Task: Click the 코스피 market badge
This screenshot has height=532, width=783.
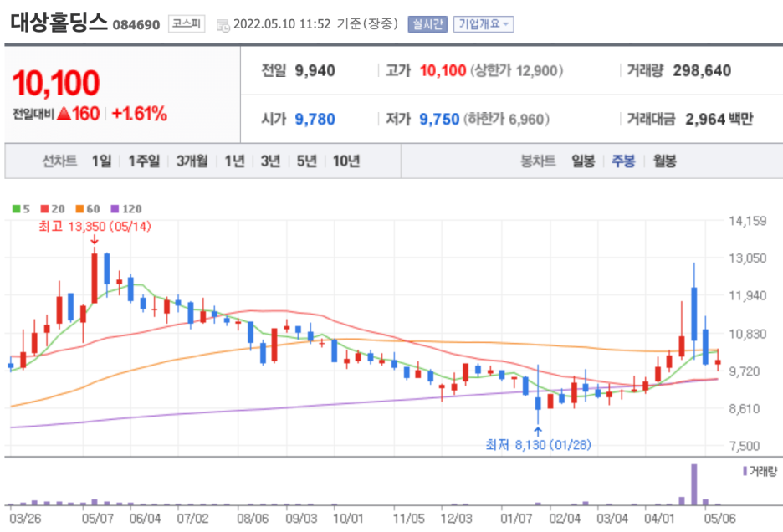Action: tap(187, 24)
